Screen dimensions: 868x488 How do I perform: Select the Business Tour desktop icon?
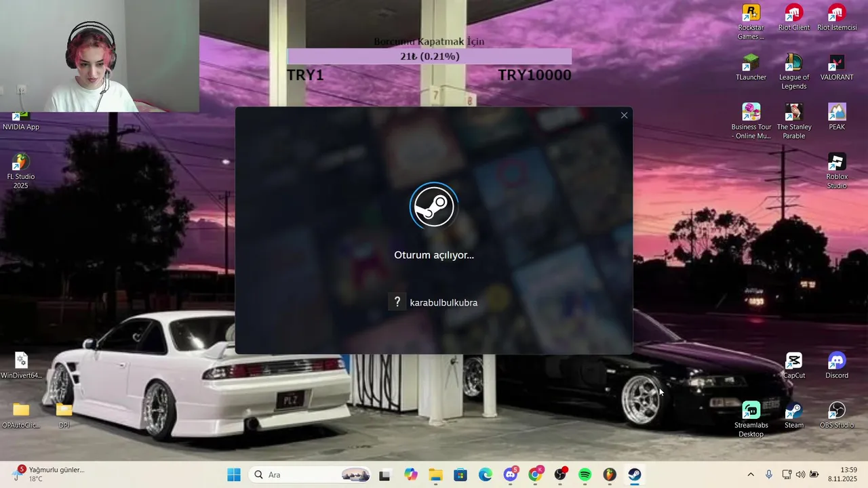[x=751, y=121]
